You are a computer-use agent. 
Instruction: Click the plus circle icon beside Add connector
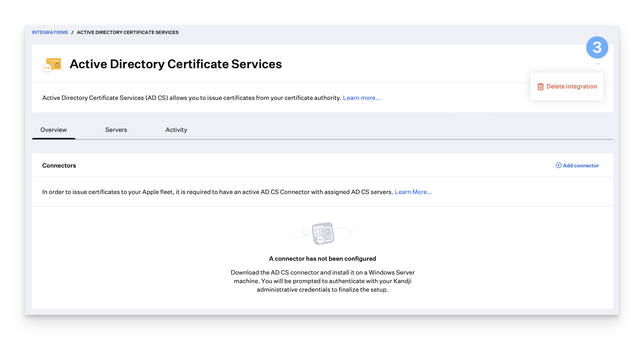(x=558, y=165)
